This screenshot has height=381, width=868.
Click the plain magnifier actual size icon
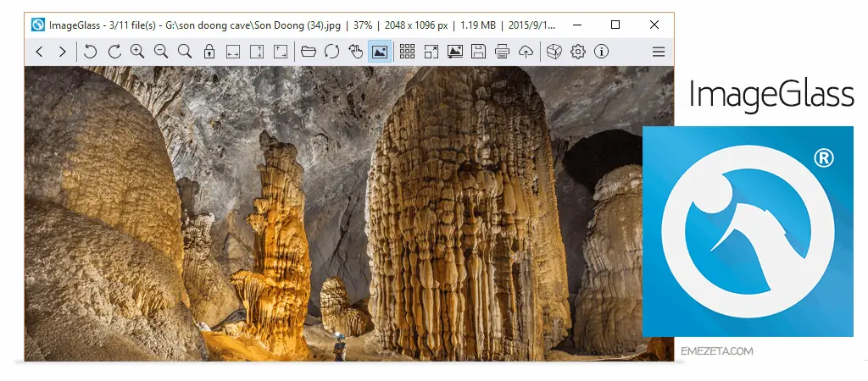tap(185, 52)
